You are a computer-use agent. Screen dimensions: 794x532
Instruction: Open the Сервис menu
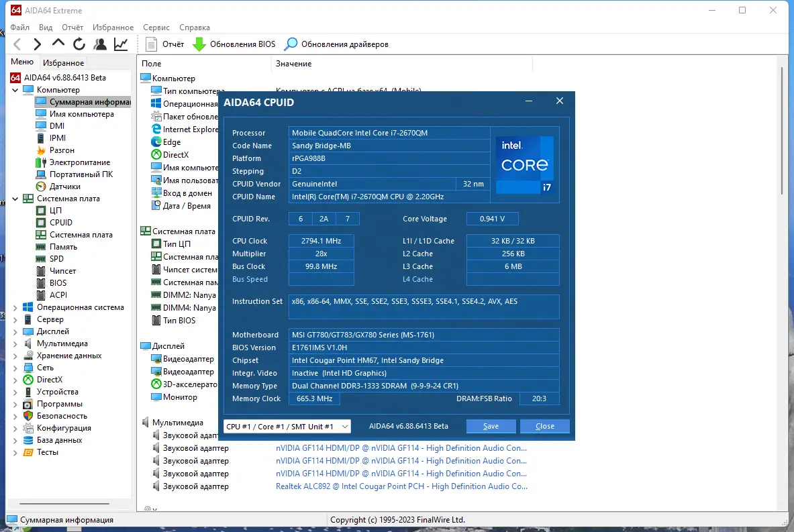tap(156, 28)
